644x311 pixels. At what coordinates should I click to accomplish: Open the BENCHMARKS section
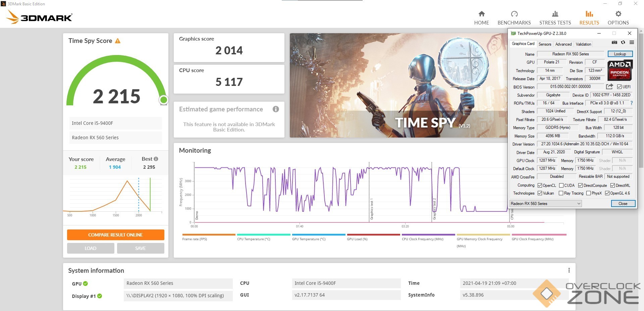[x=514, y=18]
